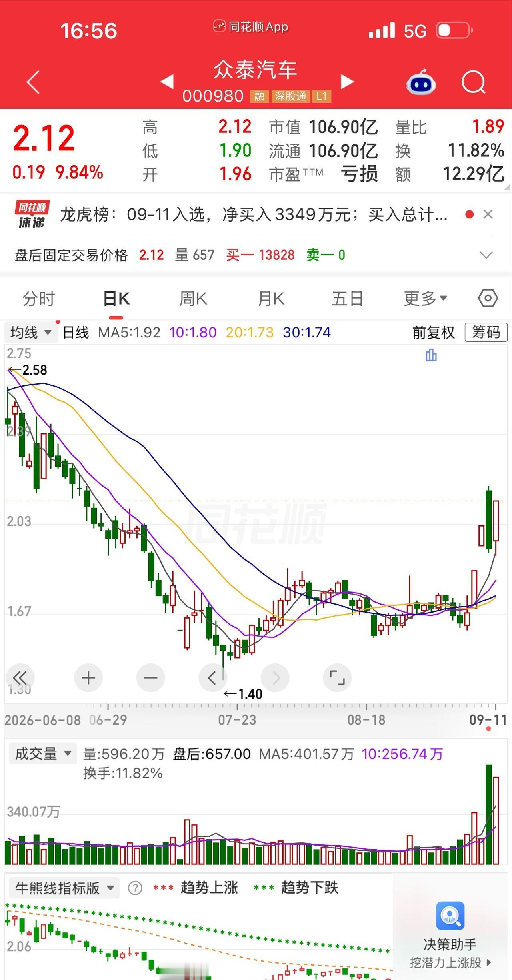The image size is (512, 980).
Task: Toggle the 前复权 adjustment option
Action: (434, 332)
